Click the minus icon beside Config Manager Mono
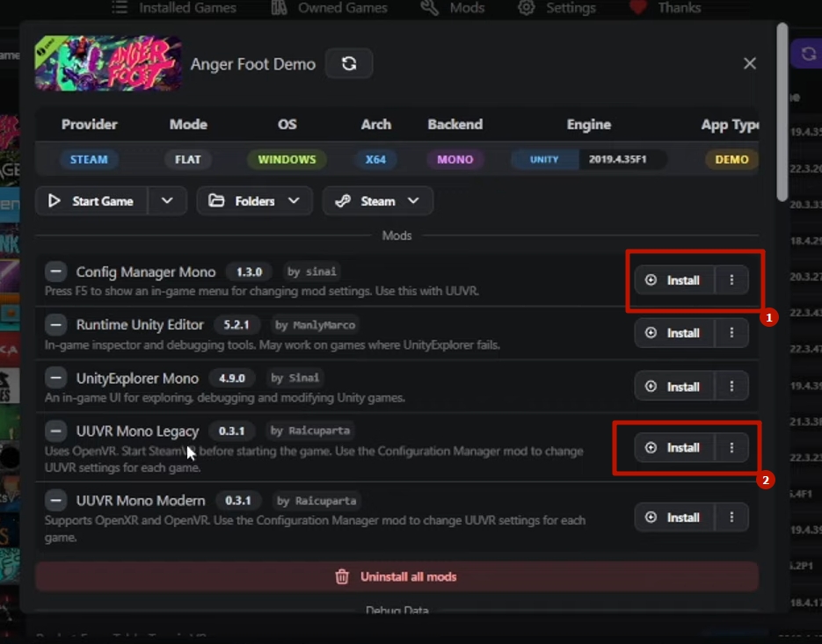Screen dimensions: 822x644 pyautogui.click(x=56, y=271)
